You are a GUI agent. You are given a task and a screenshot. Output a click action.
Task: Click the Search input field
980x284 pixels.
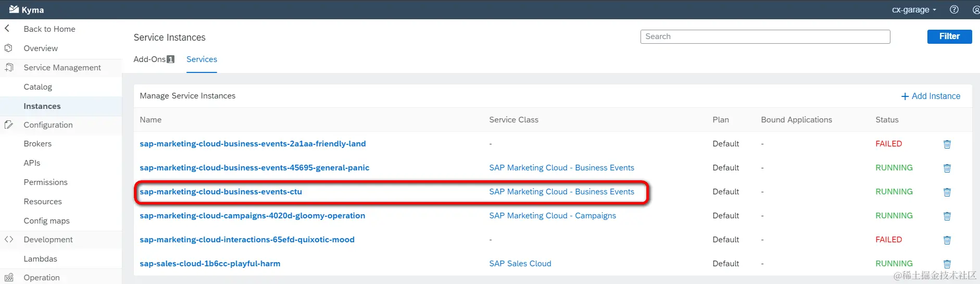point(765,36)
